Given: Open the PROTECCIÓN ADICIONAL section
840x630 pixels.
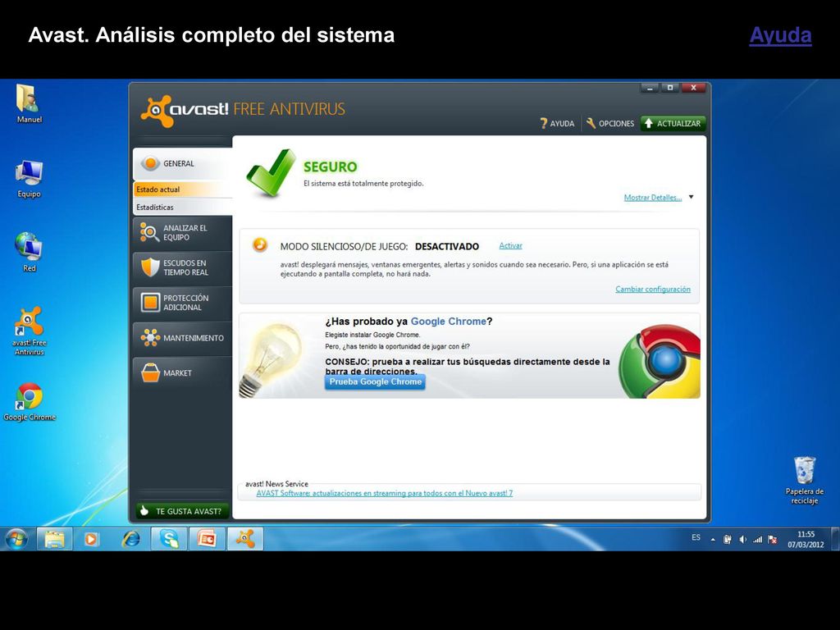Looking at the screenshot, I should click(x=183, y=303).
